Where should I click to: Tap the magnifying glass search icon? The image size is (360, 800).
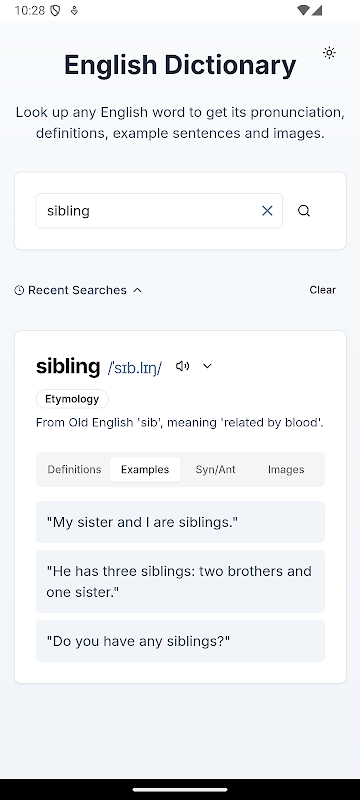coord(304,211)
